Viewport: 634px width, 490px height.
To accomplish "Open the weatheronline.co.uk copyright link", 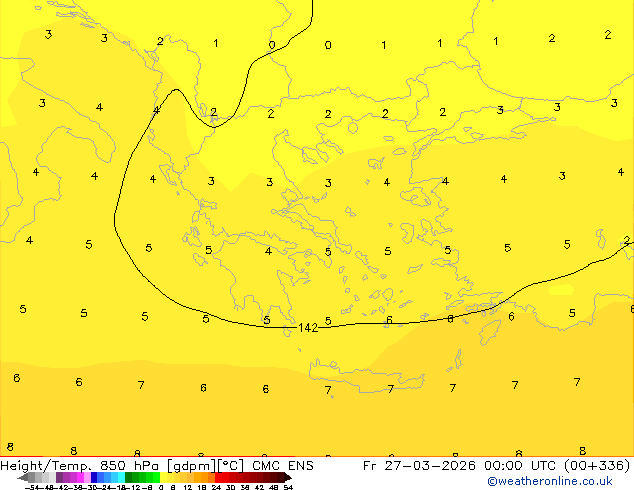I will [x=550, y=481].
